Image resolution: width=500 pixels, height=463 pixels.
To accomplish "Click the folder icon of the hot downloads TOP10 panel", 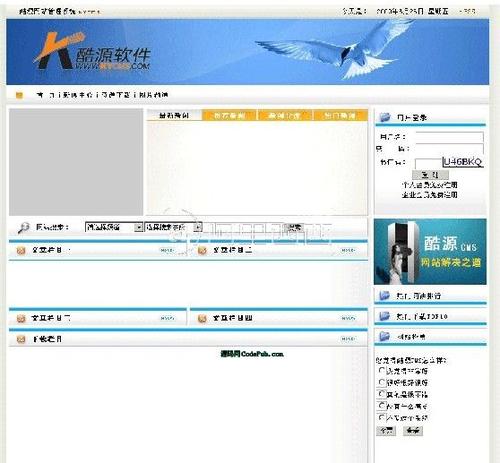I will tap(385, 316).
